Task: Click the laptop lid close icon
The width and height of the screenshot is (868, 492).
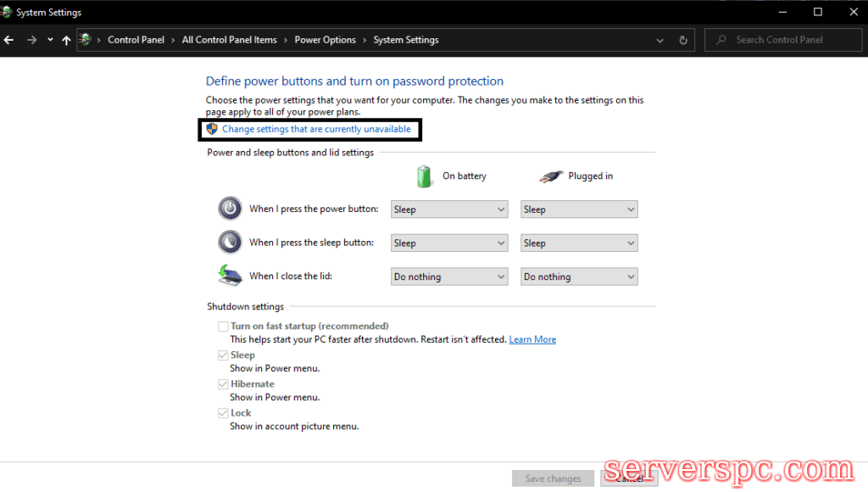Action: [x=230, y=276]
